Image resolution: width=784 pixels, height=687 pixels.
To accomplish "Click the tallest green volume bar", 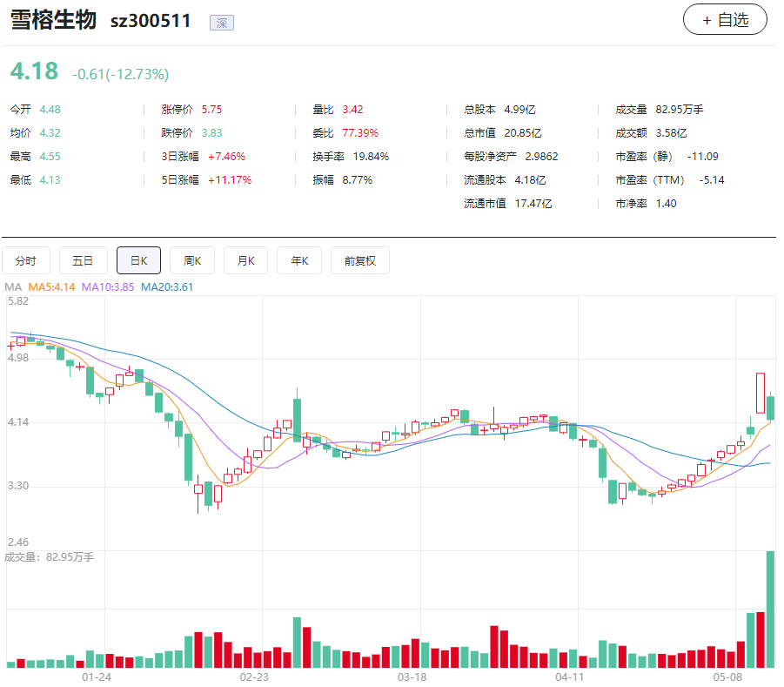I will pos(770,610).
